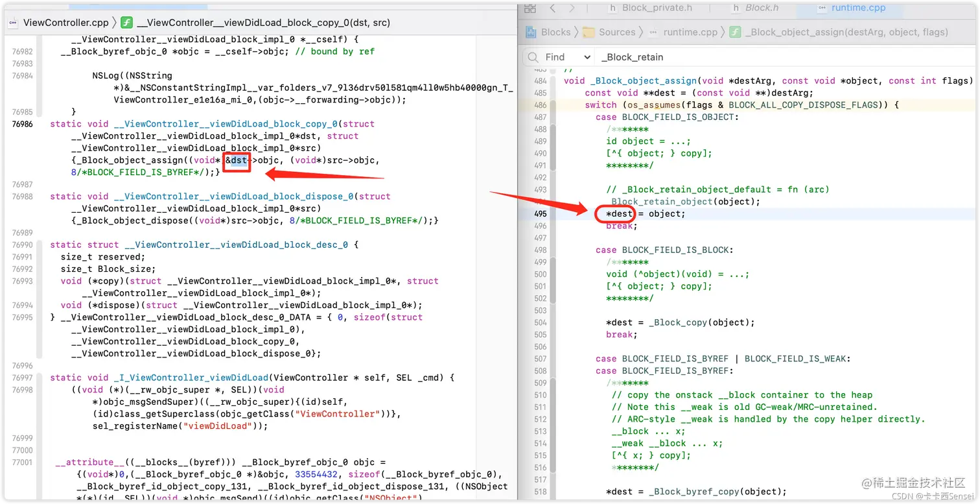This screenshot has width=980, height=504.
Task: Click the 'case BLOCK_FIELD_IS_OBJECT:' line
Action: click(666, 117)
